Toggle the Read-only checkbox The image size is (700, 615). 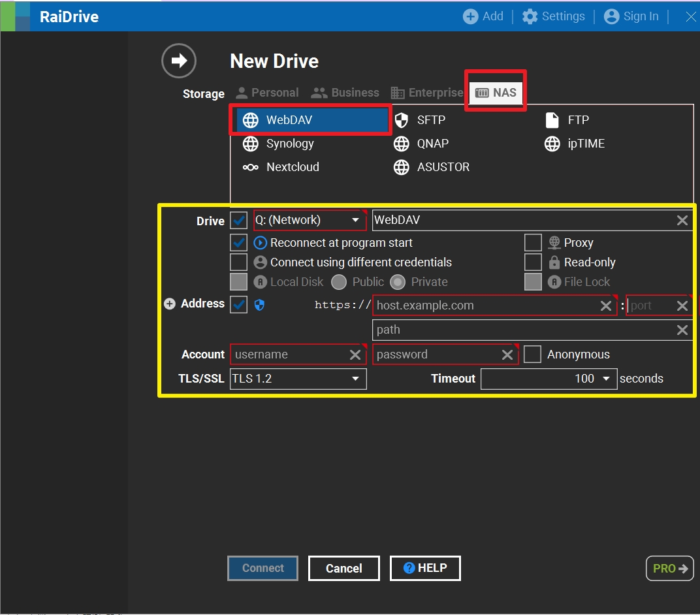point(533,262)
